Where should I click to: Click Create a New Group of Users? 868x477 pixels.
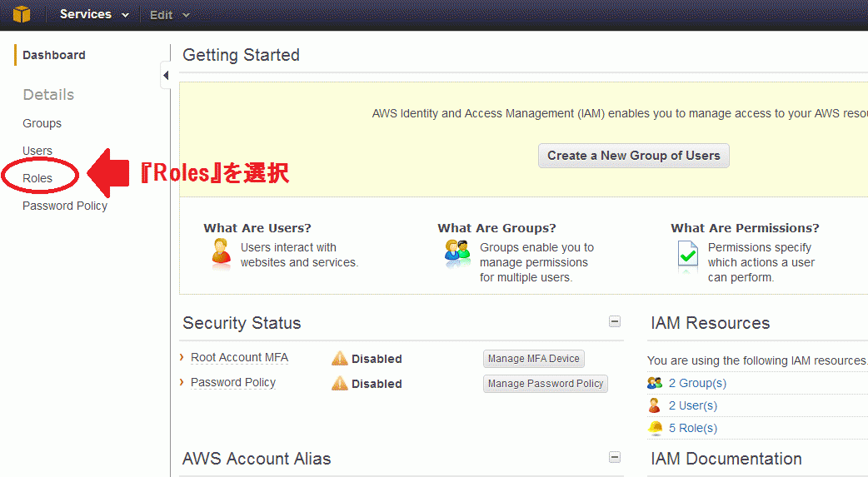pos(633,156)
